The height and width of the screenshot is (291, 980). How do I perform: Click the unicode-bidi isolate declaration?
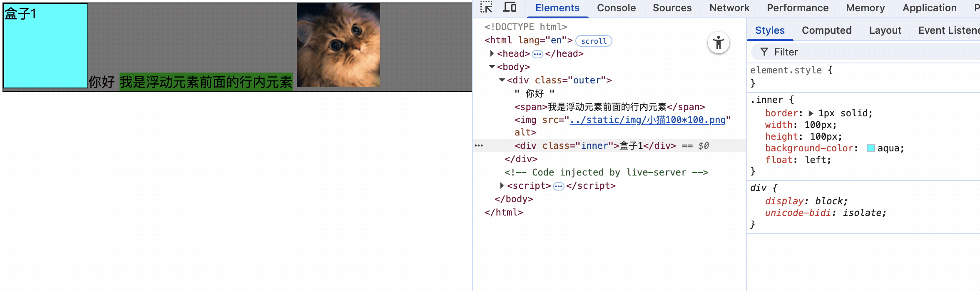tap(826, 213)
